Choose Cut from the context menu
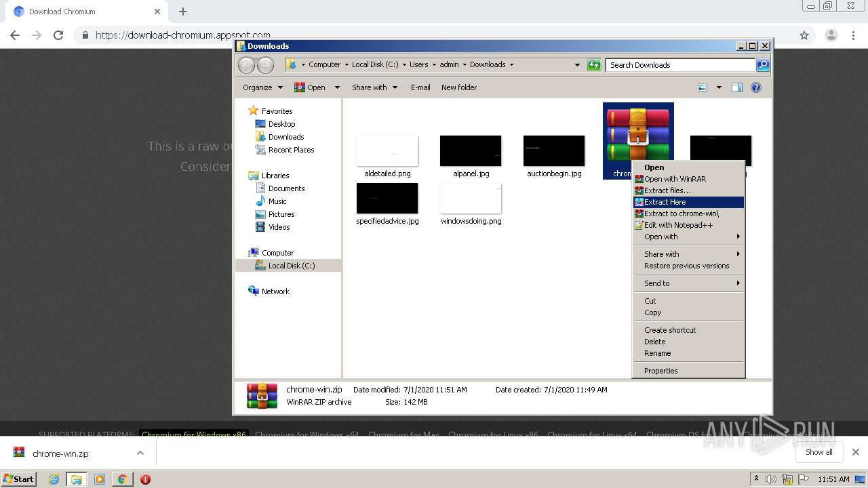This screenshot has width=868, height=488. coord(688,301)
